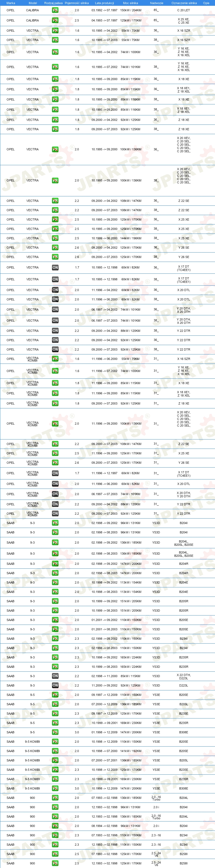The height and width of the screenshot is (868, 215).
Task: Click ON icon in VECTRA KOMBI 88kW / 120KM row
Action: [x=55, y=504]
